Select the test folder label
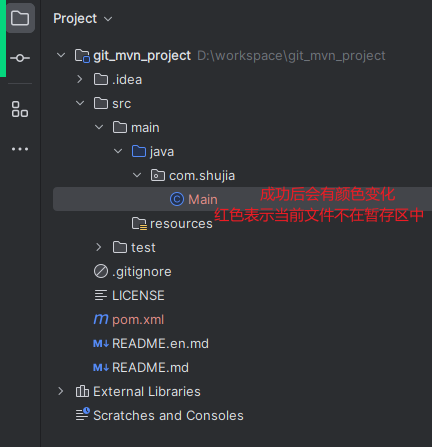432x447 pixels. tap(143, 248)
